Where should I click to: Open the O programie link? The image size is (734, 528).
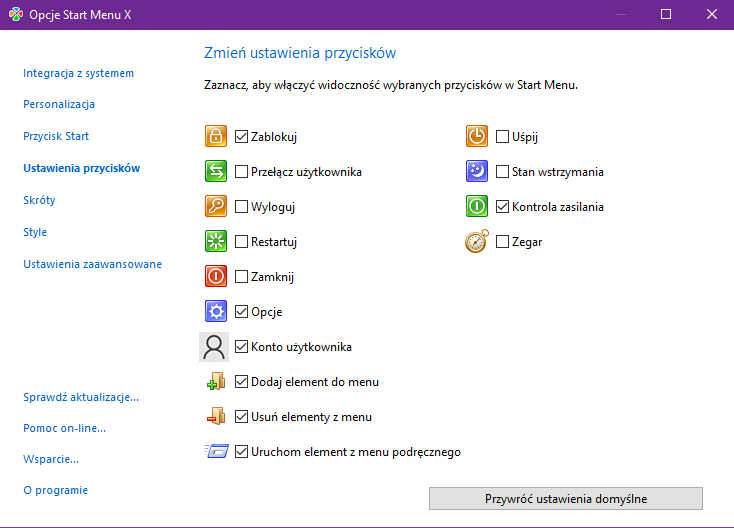56,490
